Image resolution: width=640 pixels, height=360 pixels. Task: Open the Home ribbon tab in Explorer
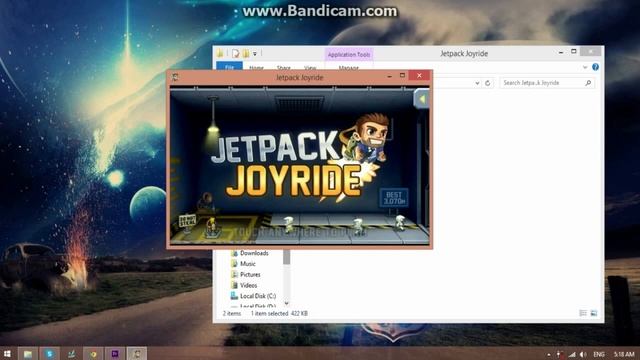point(256,67)
